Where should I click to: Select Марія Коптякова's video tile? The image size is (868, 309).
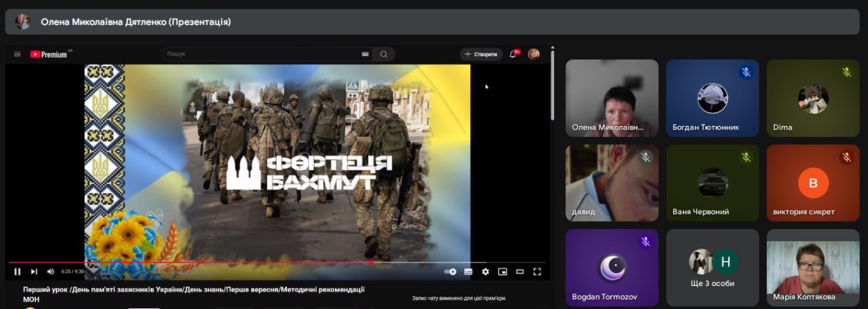(x=812, y=267)
